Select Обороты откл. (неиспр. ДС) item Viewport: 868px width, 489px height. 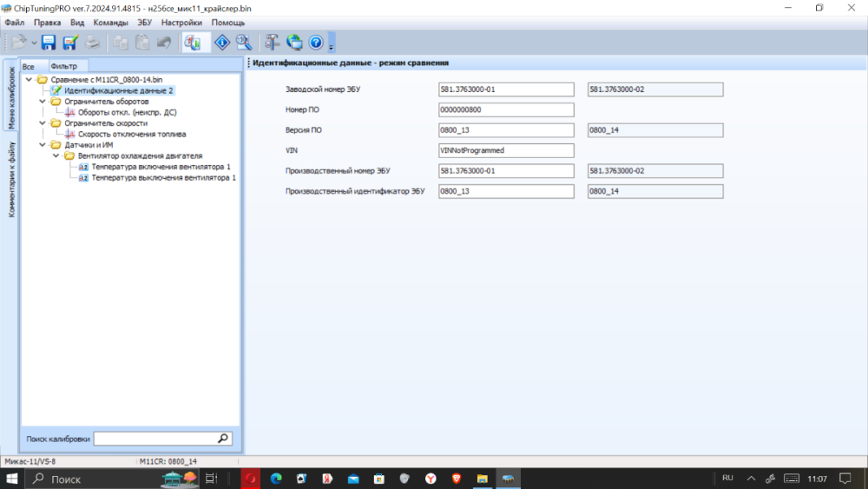(x=128, y=112)
